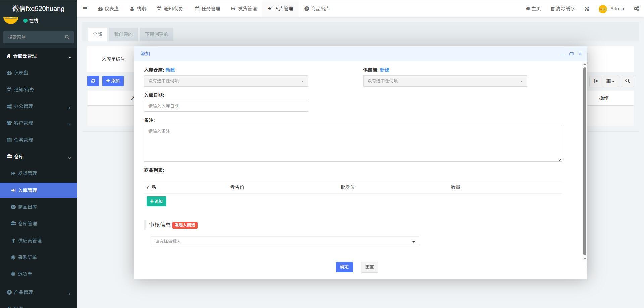
Task: Click the hamburger menu toggle icon
Action: (x=85, y=9)
